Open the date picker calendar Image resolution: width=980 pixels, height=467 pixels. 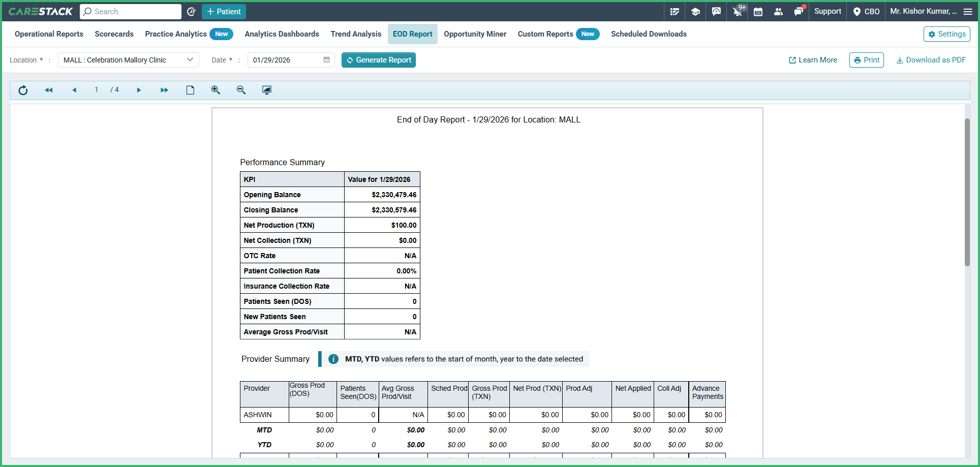(x=326, y=60)
